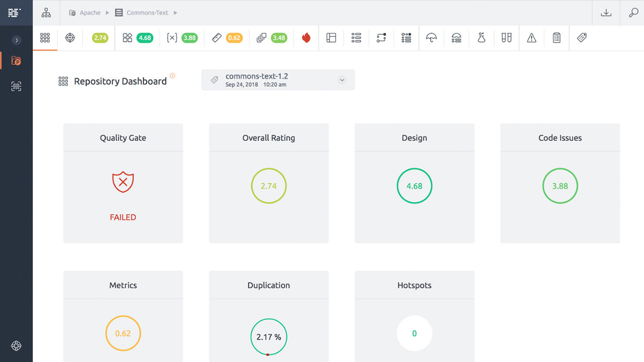Viewport: 644px width, 362px height.
Task: Open search with the magnifier icon
Action: pyautogui.click(x=633, y=13)
